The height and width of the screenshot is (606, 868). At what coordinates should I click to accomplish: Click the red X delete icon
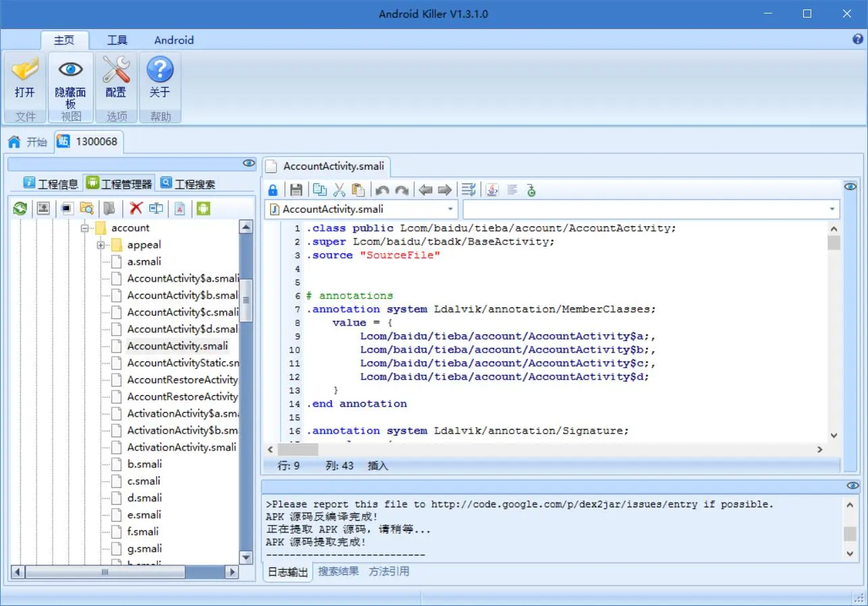click(136, 208)
